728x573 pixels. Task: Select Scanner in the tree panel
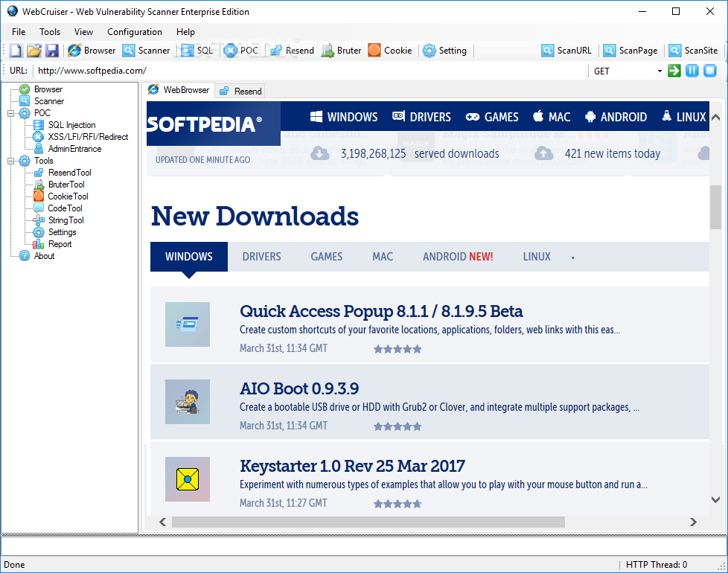coord(49,101)
